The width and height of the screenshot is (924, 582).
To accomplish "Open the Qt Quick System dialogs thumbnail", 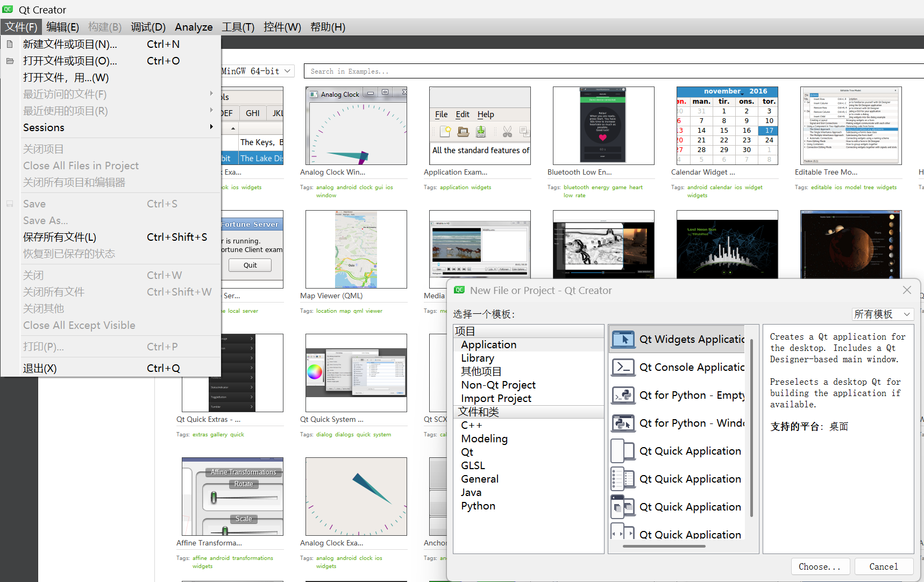I will (356, 373).
